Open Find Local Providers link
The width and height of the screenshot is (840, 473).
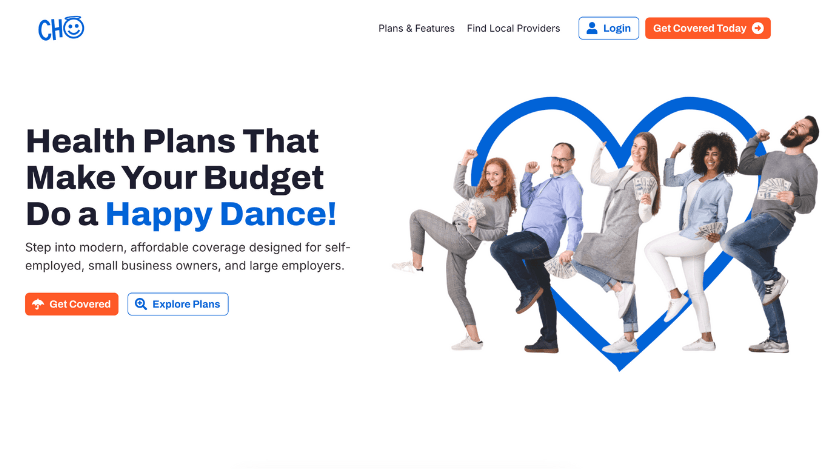(513, 28)
